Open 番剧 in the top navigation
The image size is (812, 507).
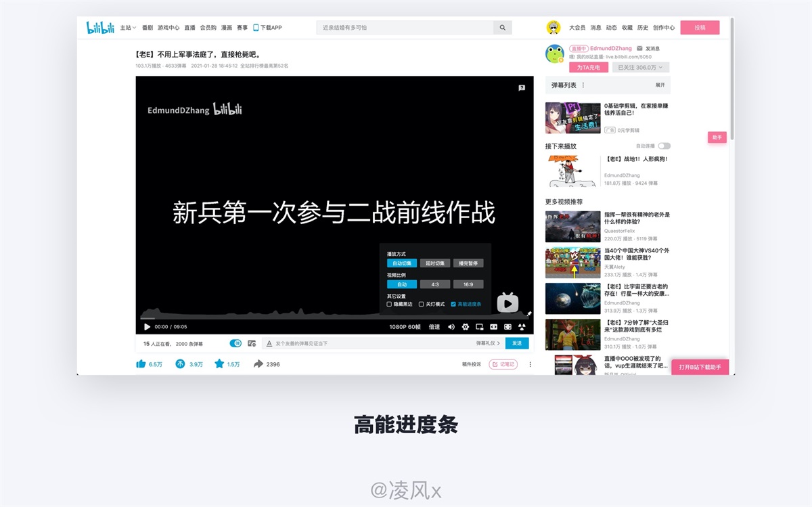click(147, 28)
